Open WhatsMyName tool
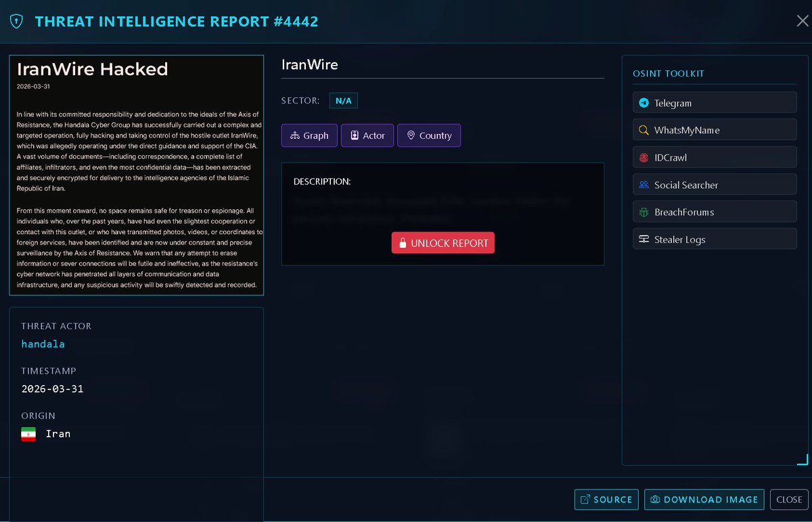 tap(715, 130)
